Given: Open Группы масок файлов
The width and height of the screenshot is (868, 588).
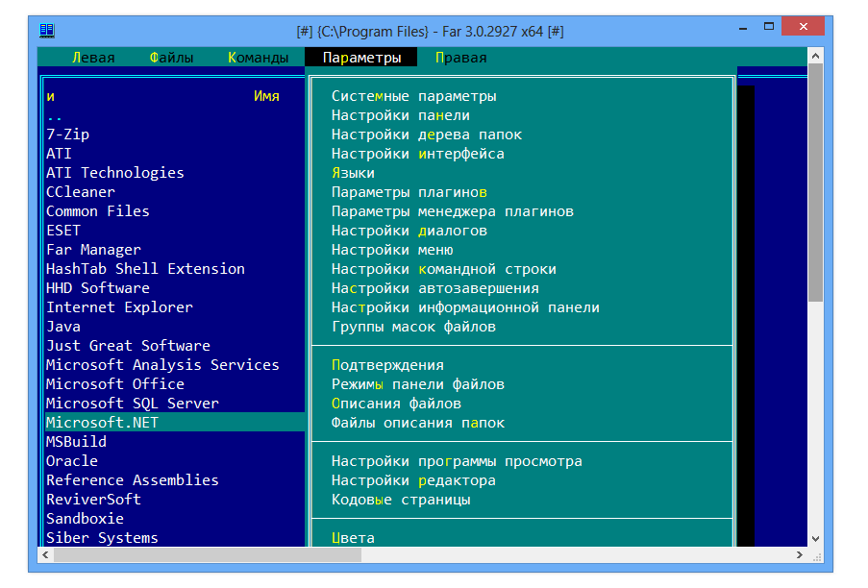Looking at the screenshot, I should point(413,326).
